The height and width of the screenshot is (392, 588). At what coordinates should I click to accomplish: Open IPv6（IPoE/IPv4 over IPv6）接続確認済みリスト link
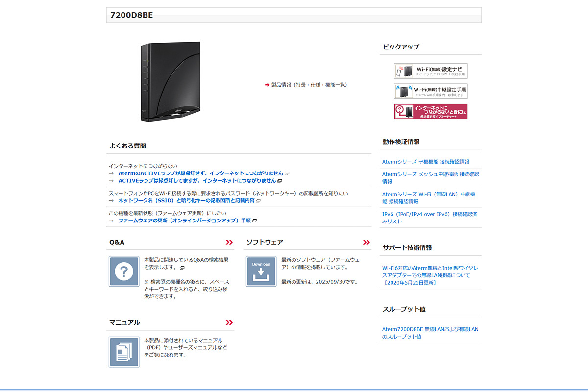click(x=430, y=218)
